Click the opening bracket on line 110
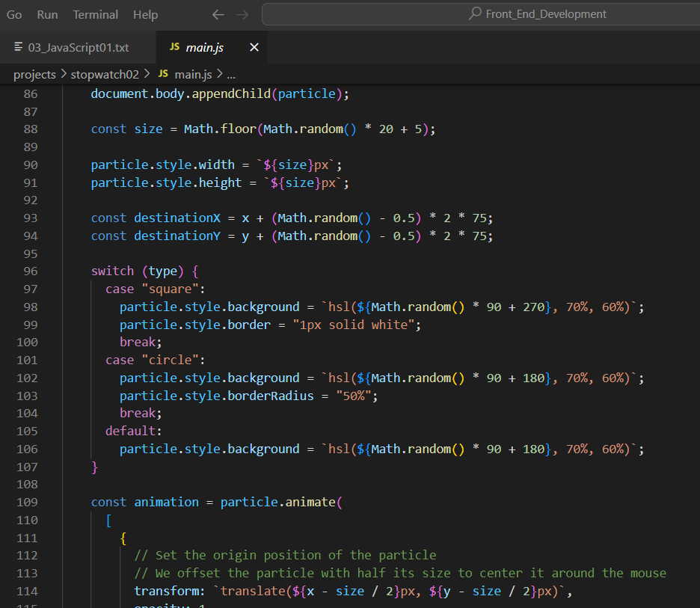 [x=108, y=521]
